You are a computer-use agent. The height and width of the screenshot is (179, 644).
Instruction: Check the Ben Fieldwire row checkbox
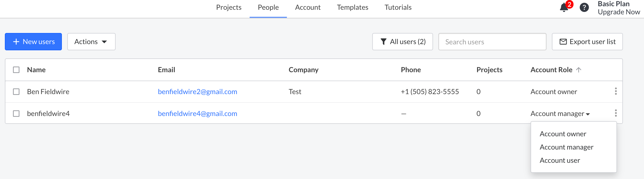16,92
